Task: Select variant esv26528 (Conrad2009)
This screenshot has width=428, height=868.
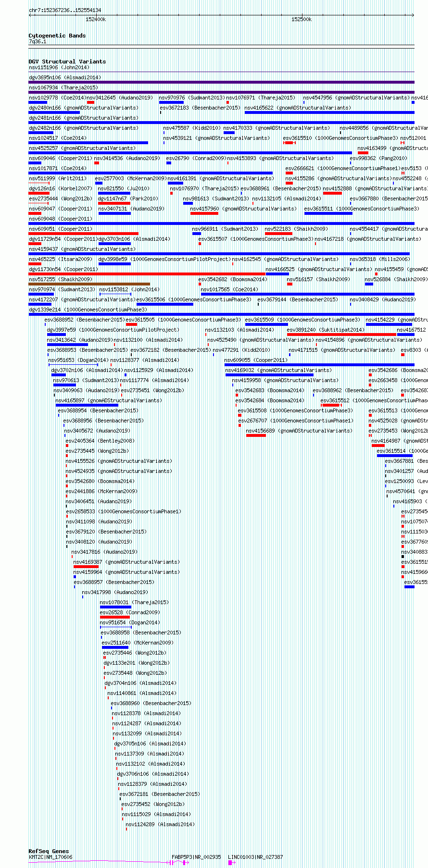Action: [x=130, y=613]
